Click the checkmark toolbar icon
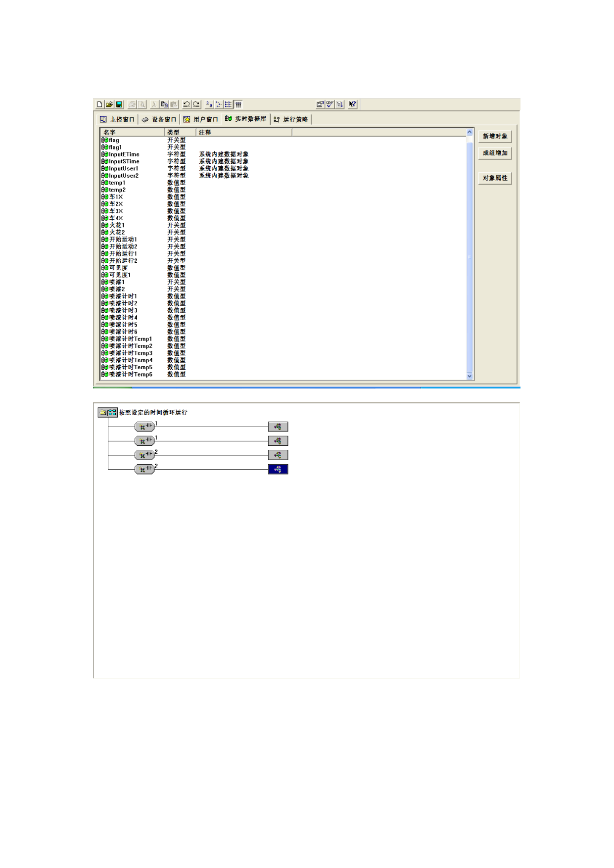 click(330, 104)
